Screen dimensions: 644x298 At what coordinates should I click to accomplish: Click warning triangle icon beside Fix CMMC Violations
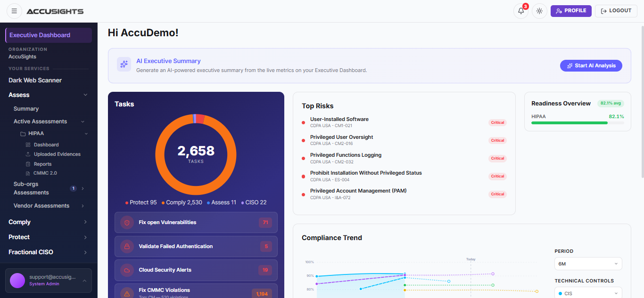127,294
